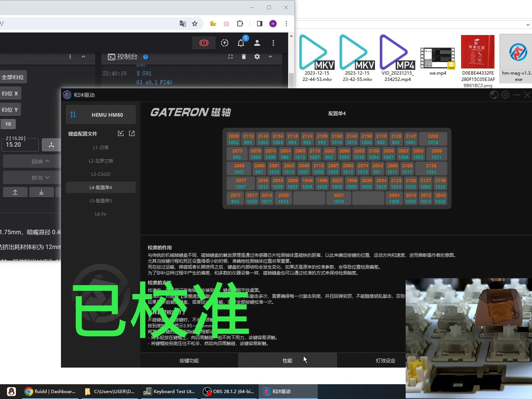Bookmark page with Chrome star icon
Image resolution: width=532 pixels, height=399 pixels.
195,24
